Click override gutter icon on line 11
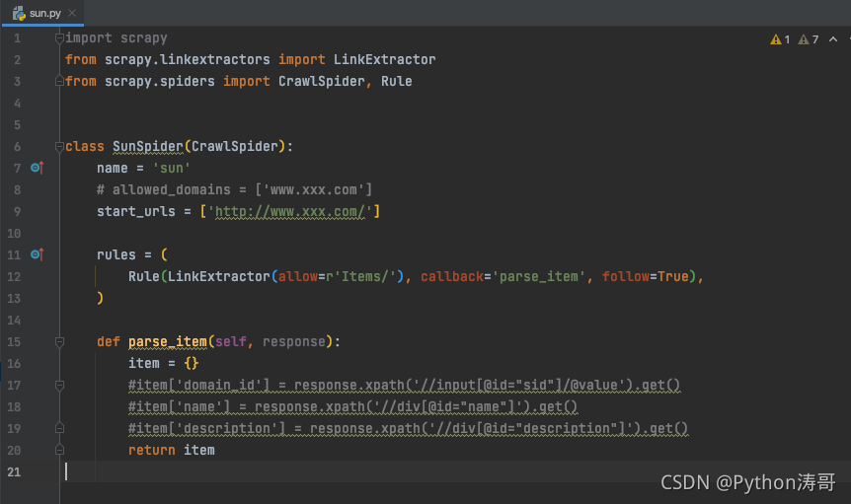Screen dimensions: 851x504 [37, 254]
